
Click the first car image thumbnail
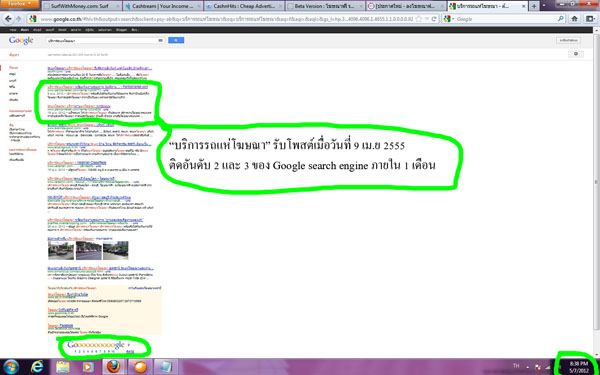pos(61,251)
